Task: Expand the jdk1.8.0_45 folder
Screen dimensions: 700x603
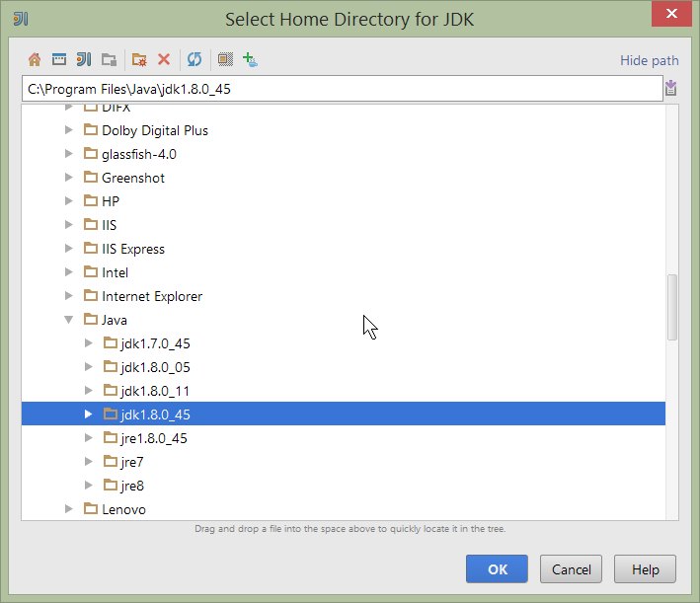Action: (89, 415)
